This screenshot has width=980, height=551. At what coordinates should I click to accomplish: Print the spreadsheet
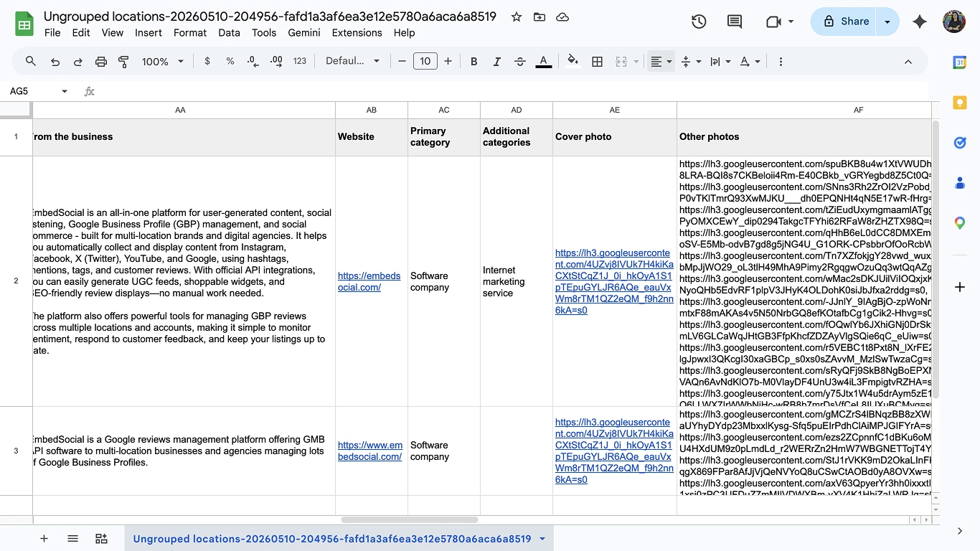click(101, 62)
